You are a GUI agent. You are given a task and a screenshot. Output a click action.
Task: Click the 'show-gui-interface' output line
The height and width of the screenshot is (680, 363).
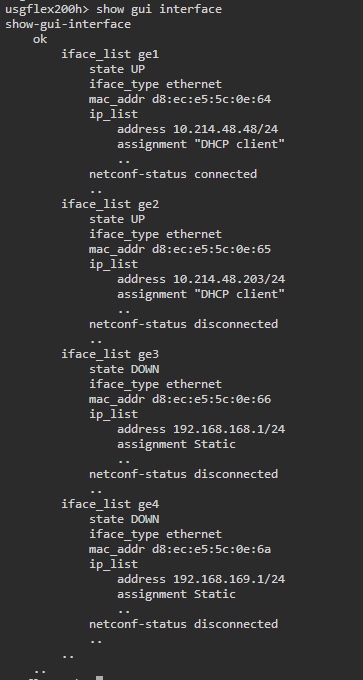coord(68,24)
